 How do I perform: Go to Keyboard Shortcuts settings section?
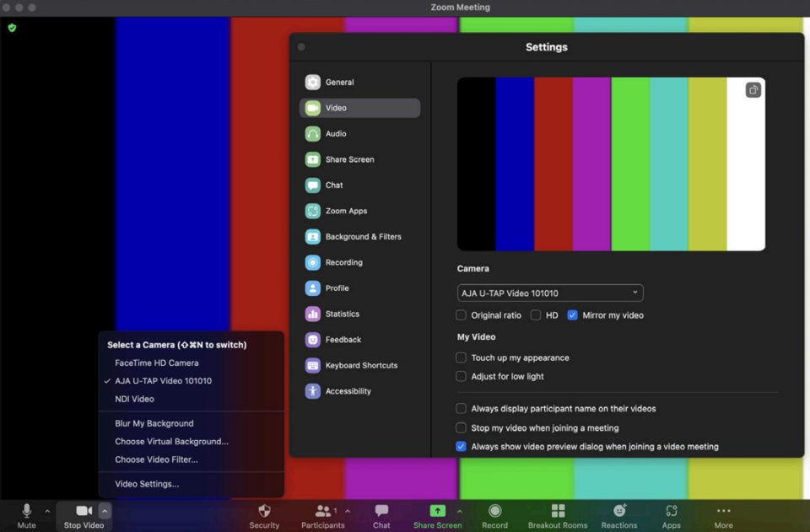click(361, 365)
